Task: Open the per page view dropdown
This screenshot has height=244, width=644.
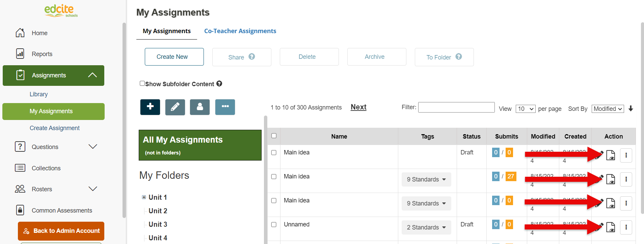Action: coord(525,109)
